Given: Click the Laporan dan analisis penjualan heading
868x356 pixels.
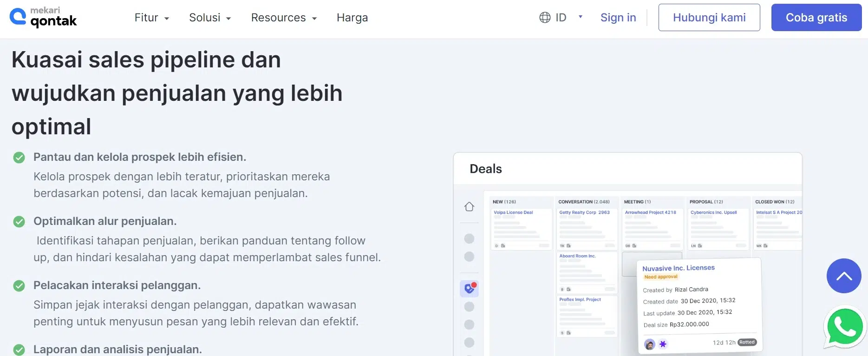Looking at the screenshot, I should click(117, 349).
